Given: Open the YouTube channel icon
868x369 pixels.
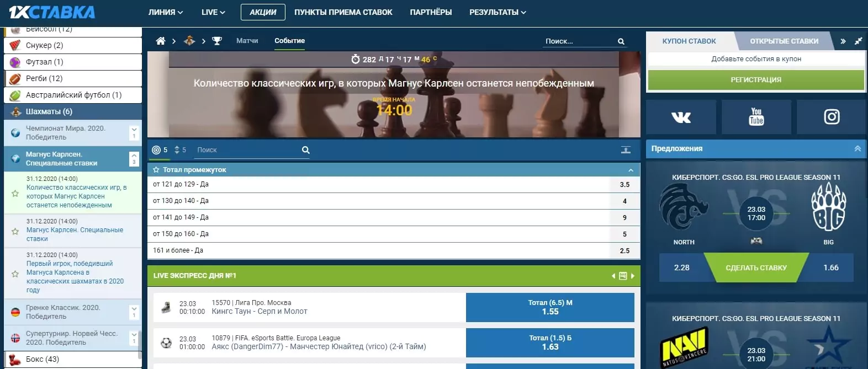Looking at the screenshot, I should 756,117.
